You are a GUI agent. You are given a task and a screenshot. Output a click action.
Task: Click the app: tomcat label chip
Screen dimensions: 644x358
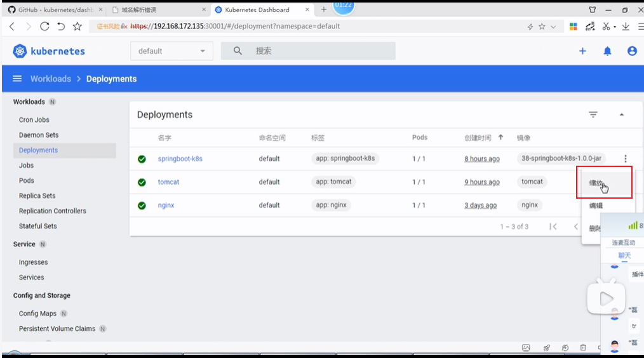click(x=333, y=182)
